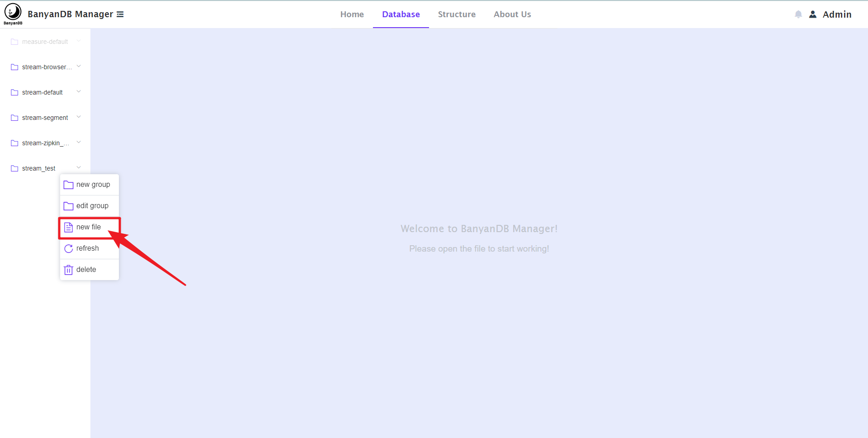The image size is (868, 438).
Task: Select stream-default tree item label
Action: (42, 92)
